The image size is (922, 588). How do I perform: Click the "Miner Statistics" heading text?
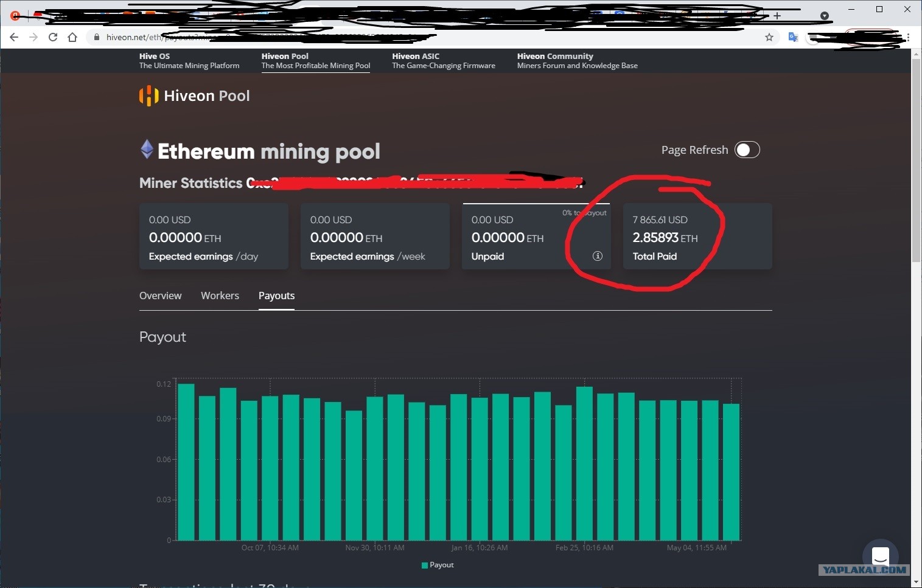point(191,183)
